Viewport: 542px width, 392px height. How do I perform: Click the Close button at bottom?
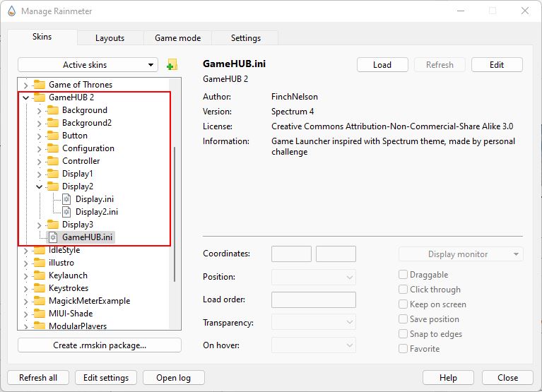click(x=507, y=378)
